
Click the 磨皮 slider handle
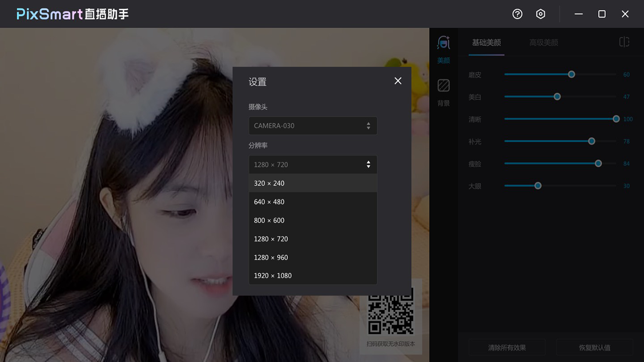pos(571,74)
